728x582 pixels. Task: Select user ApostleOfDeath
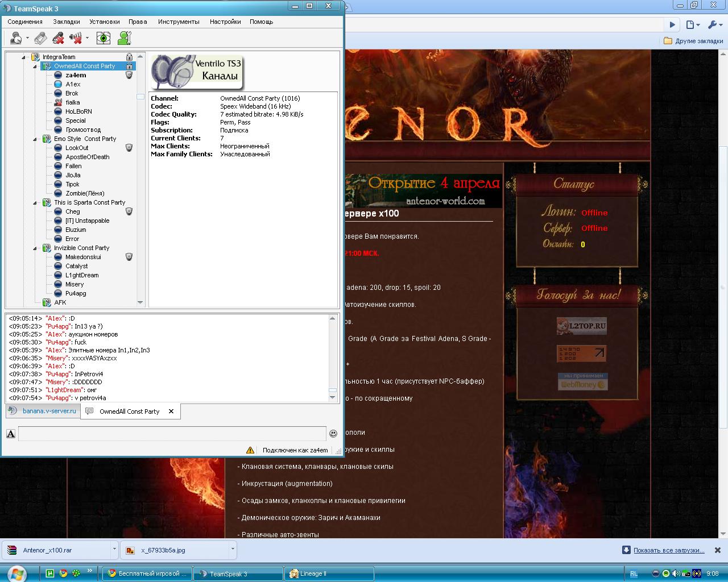tap(88, 157)
